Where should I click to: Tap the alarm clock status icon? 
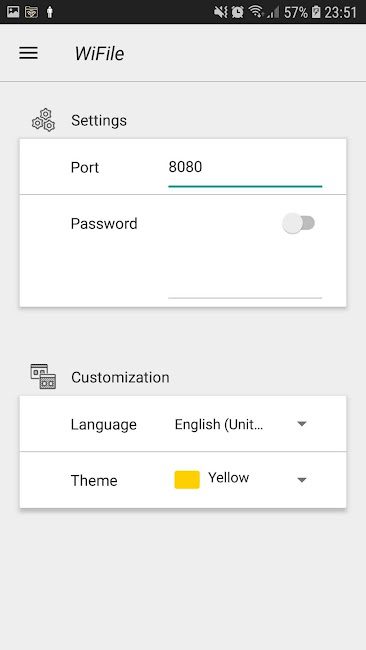tap(238, 12)
